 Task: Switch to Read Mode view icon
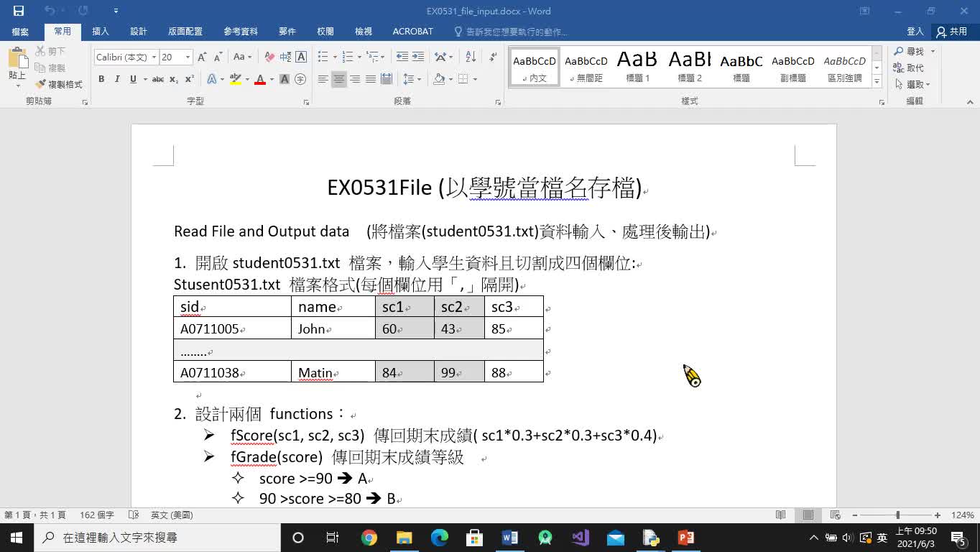tap(781, 515)
